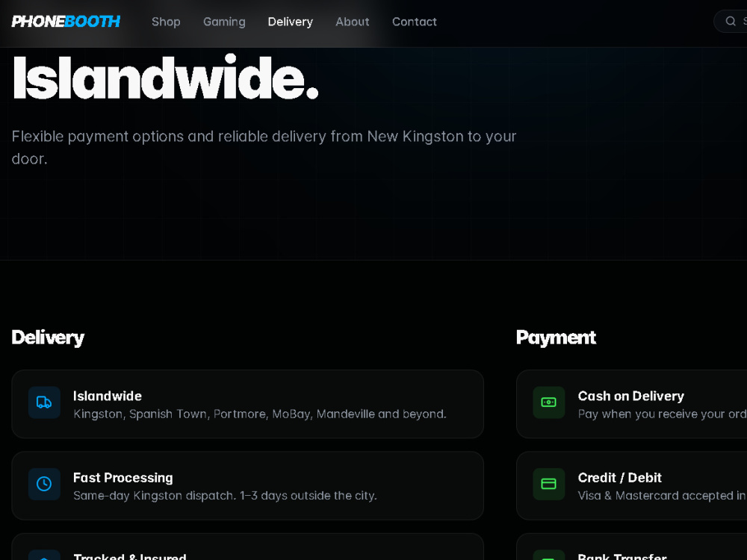This screenshot has width=747, height=560.
Task: Click the Delivery section heading
Action: pos(48,337)
